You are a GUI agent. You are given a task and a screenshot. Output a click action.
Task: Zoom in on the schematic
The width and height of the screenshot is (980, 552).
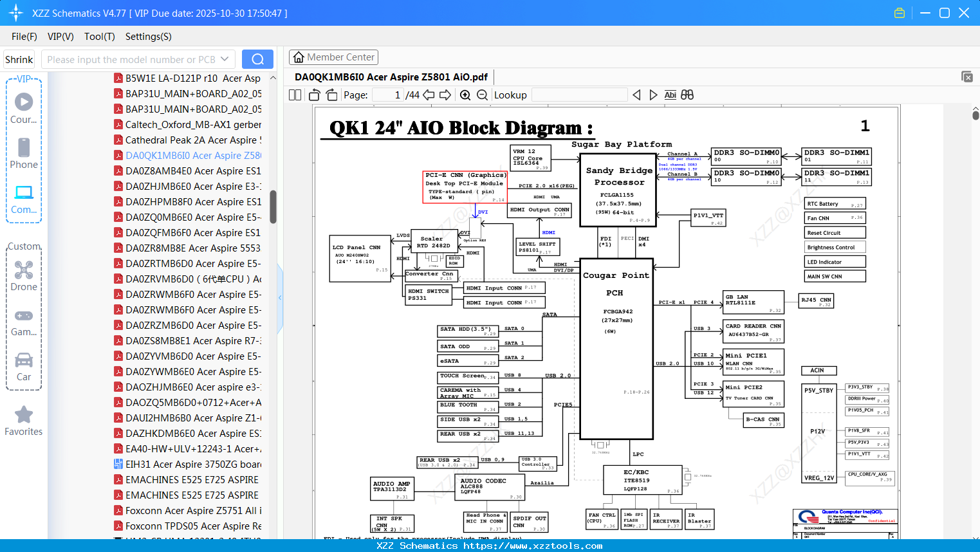click(465, 95)
